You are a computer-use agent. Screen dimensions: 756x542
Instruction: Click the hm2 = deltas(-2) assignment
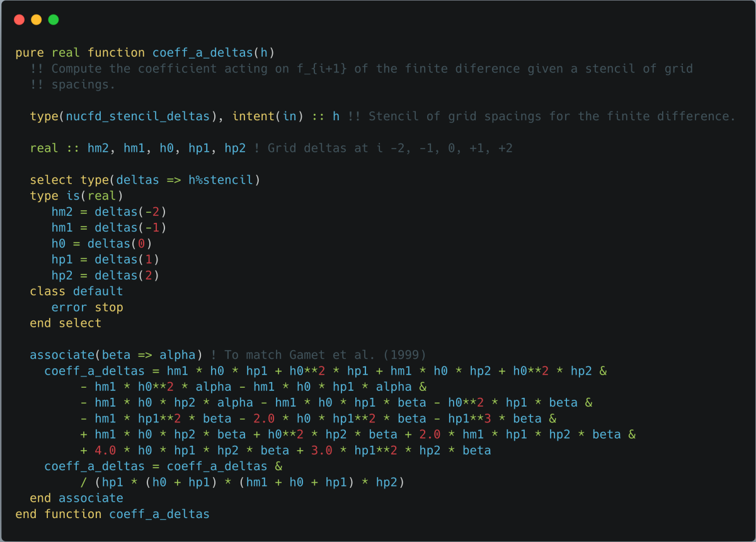pyautogui.click(x=109, y=212)
